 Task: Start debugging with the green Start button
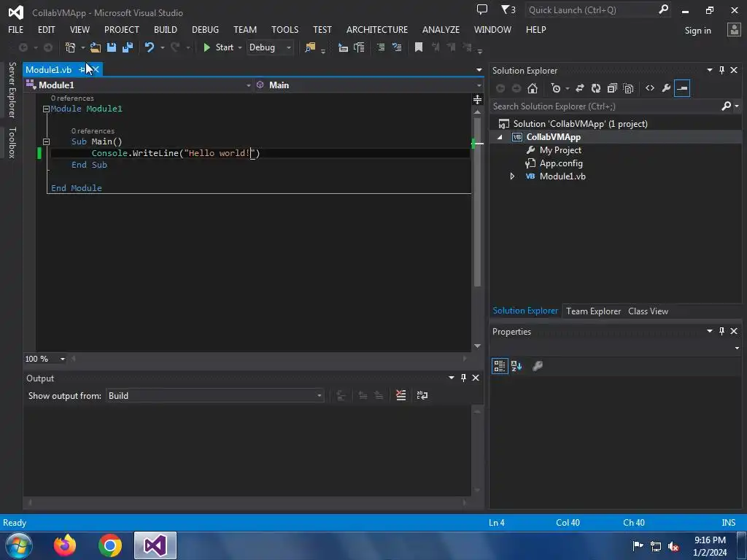point(219,47)
